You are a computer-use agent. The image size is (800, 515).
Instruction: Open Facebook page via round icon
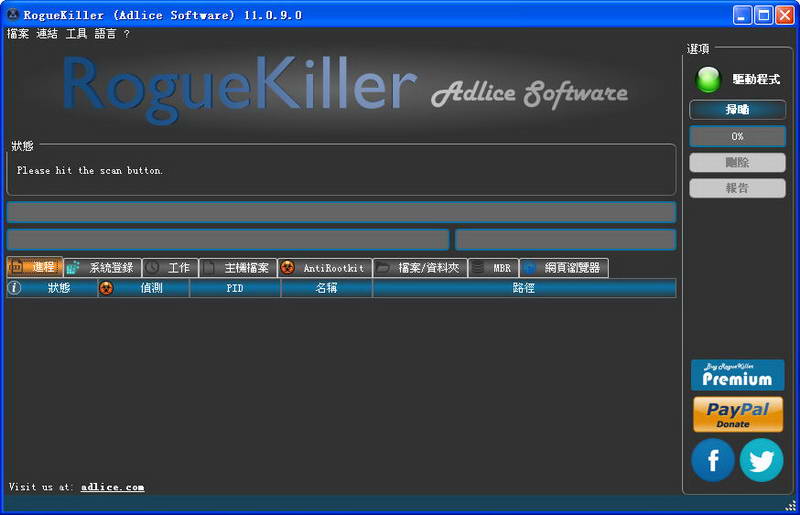point(713,460)
